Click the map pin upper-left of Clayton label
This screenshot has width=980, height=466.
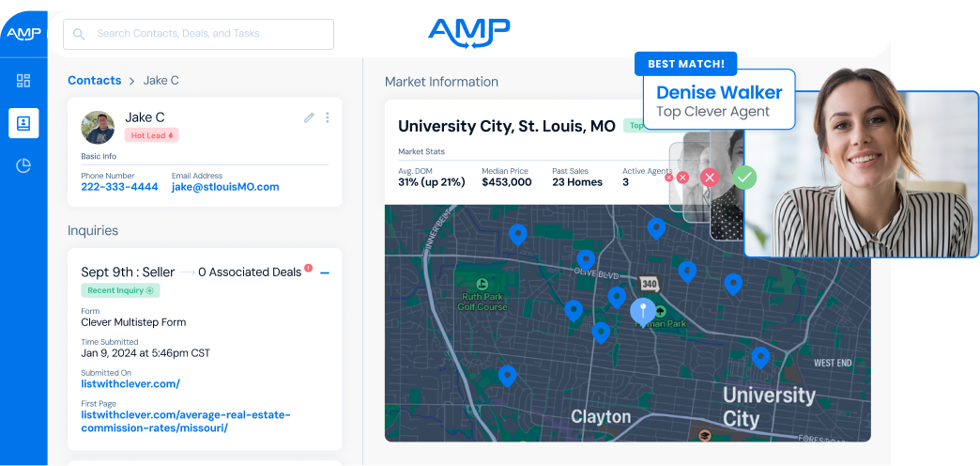point(508,376)
